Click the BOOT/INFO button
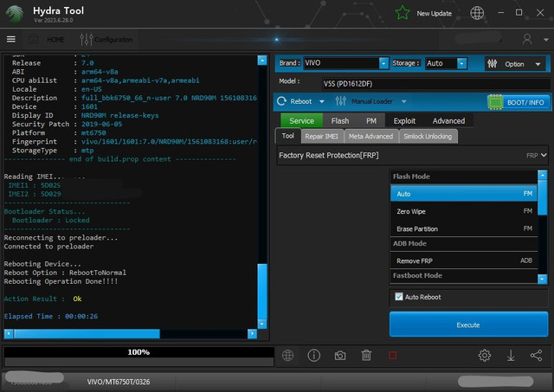This screenshot has height=392, width=554. 519,102
